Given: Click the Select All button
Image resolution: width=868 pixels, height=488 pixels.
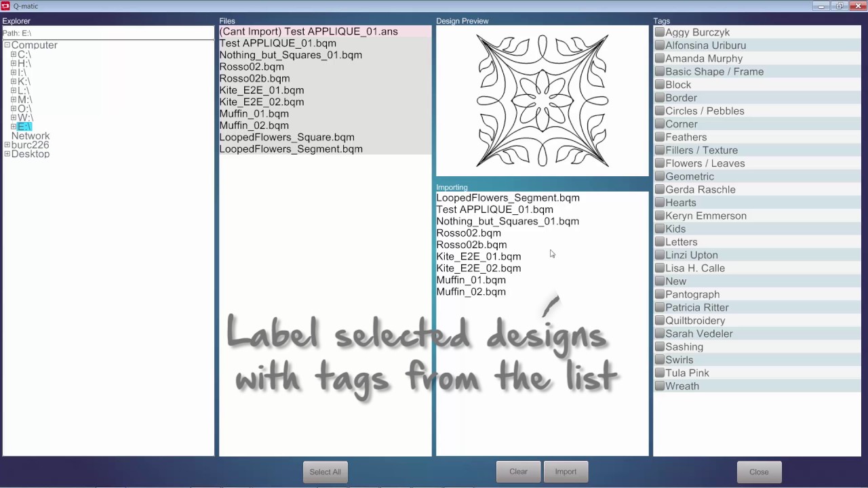Looking at the screenshot, I should (x=325, y=472).
